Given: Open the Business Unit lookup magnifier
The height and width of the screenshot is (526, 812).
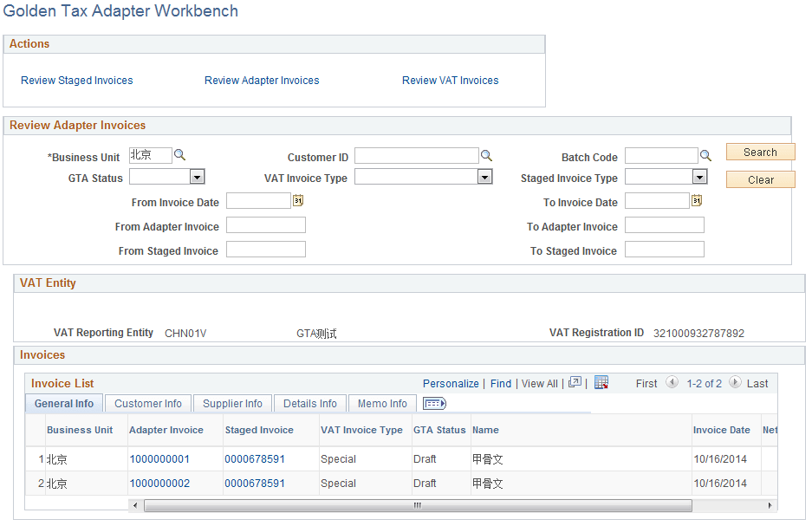Looking at the screenshot, I should click(179, 155).
